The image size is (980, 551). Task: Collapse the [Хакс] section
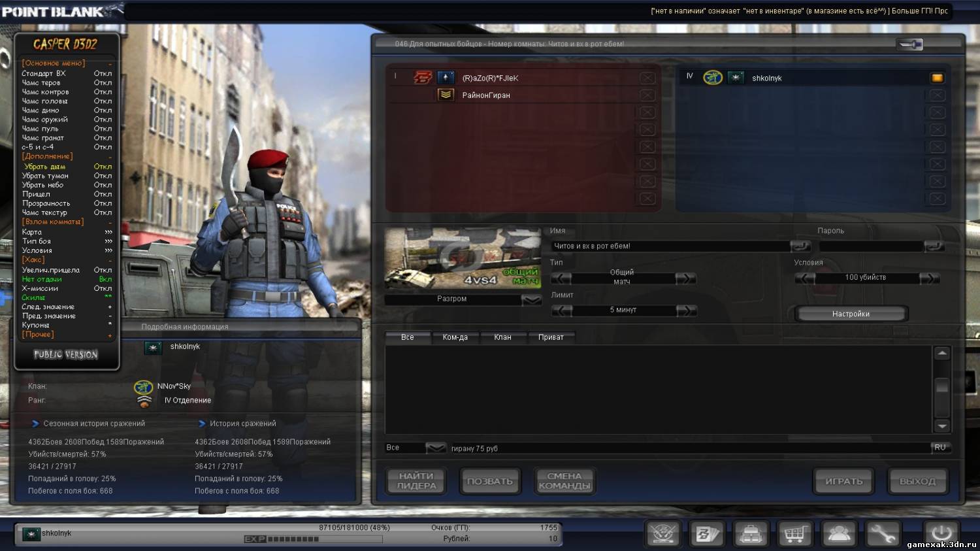110,260
